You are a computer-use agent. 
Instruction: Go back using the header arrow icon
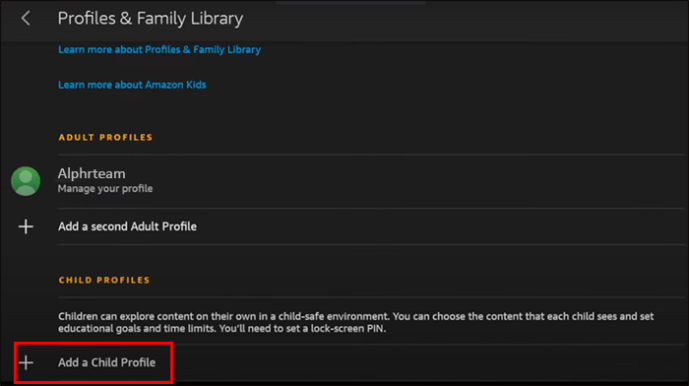[x=26, y=18]
